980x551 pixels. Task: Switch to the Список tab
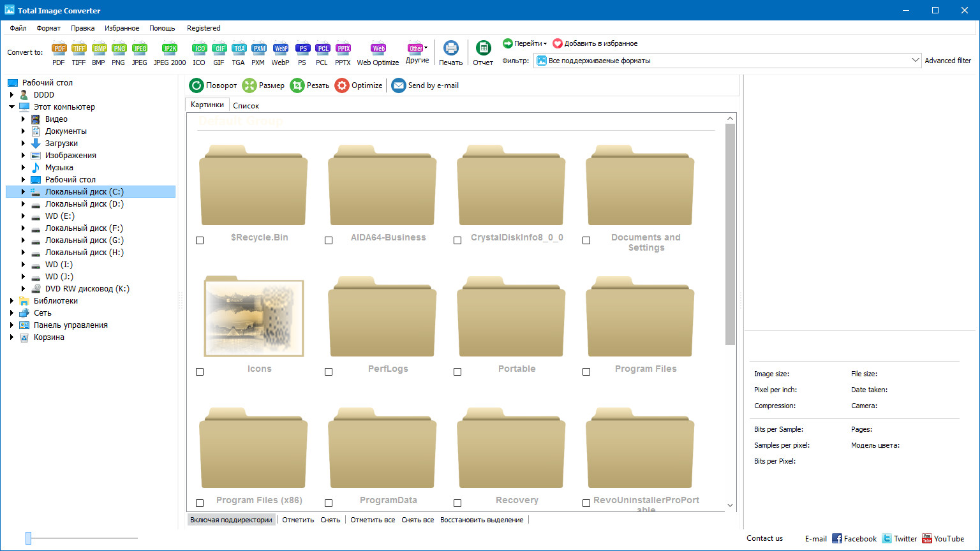pos(246,106)
